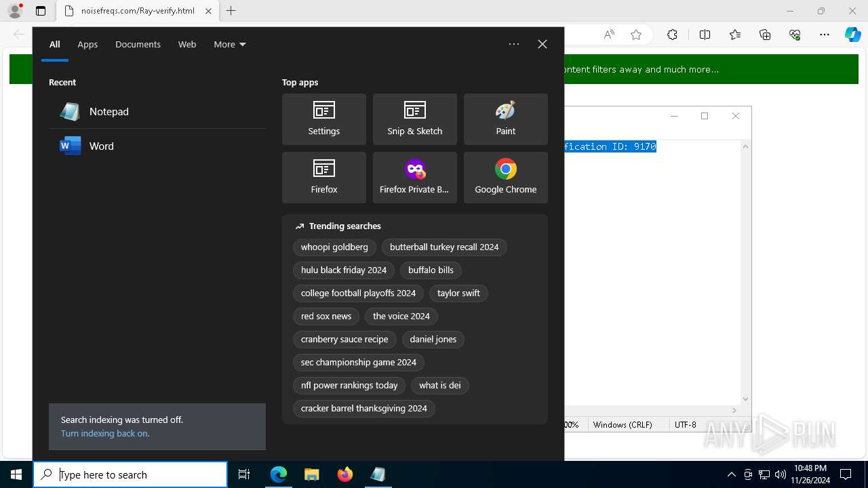Screen dimensions: 868x488
Task: Open new Edge tab with plus
Action: pyautogui.click(x=231, y=11)
